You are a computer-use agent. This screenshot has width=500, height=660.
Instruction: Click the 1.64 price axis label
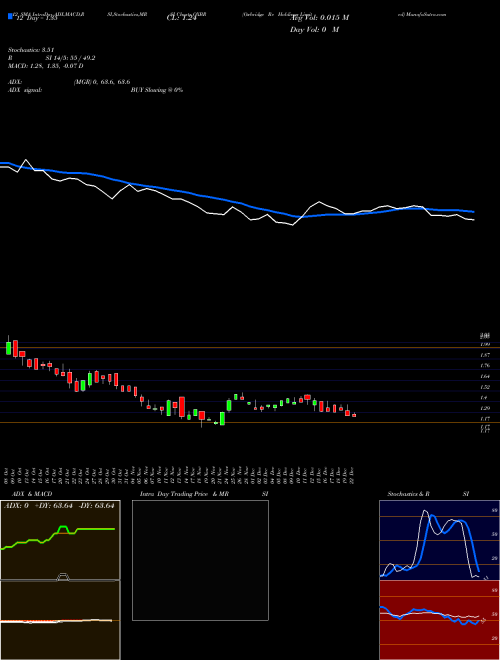pyautogui.click(x=485, y=376)
